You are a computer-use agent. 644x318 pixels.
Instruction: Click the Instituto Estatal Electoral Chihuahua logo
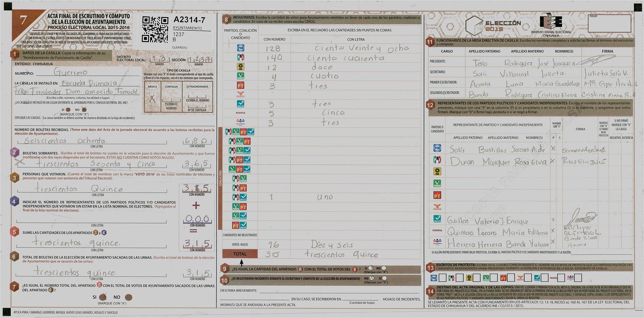point(551,24)
